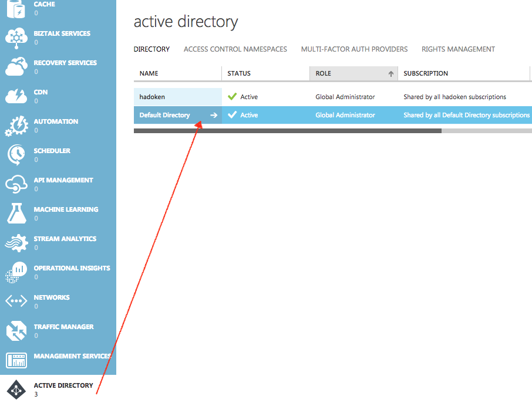Click the Scheduler sidebar label
The height and width of the screenshot is (403, 532).
click(x=52, y=151)
